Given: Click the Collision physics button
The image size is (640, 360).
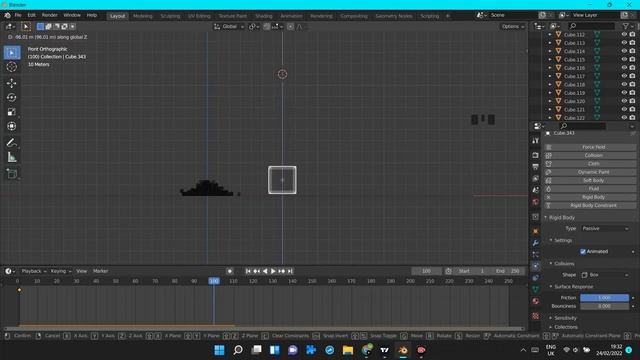Looking at the screenshot, I should coord(590,156).
